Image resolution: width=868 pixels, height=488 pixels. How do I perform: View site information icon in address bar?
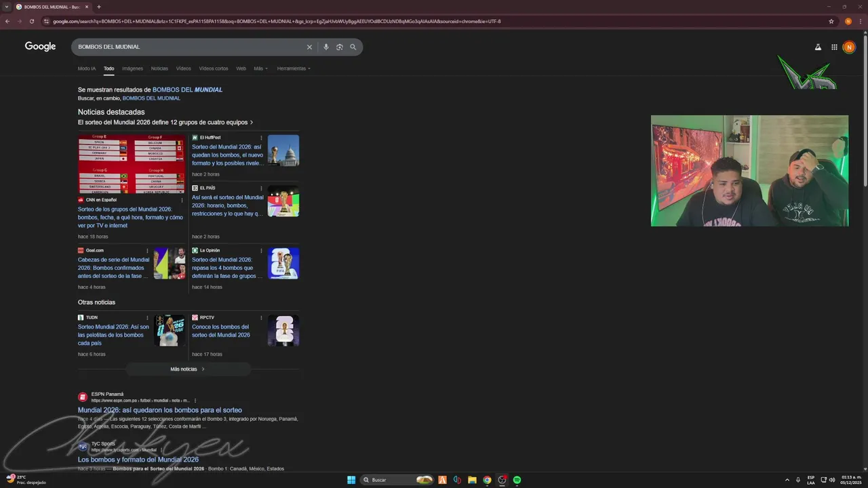click(x=46, y=21)
